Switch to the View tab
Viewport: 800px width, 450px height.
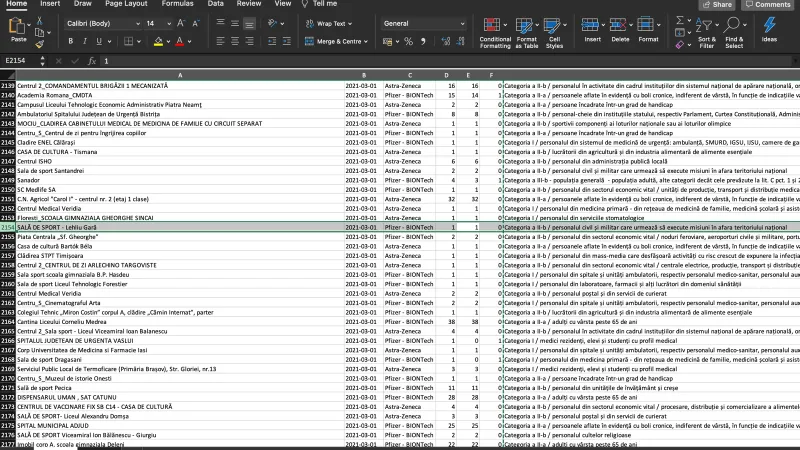pos(283,4)
